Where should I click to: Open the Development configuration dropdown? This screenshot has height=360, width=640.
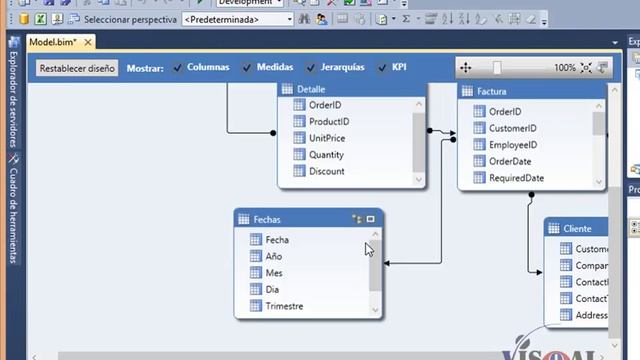click(280, 2)
